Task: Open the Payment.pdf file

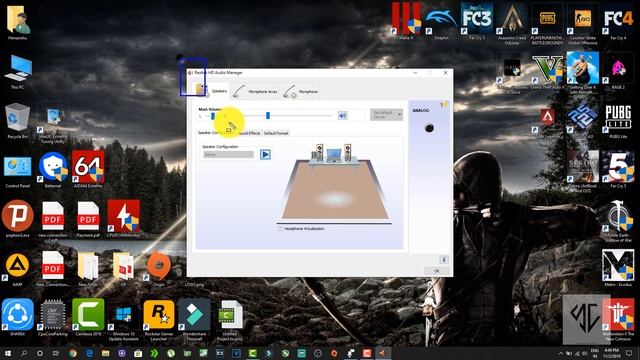Action: tap(88, 219)
